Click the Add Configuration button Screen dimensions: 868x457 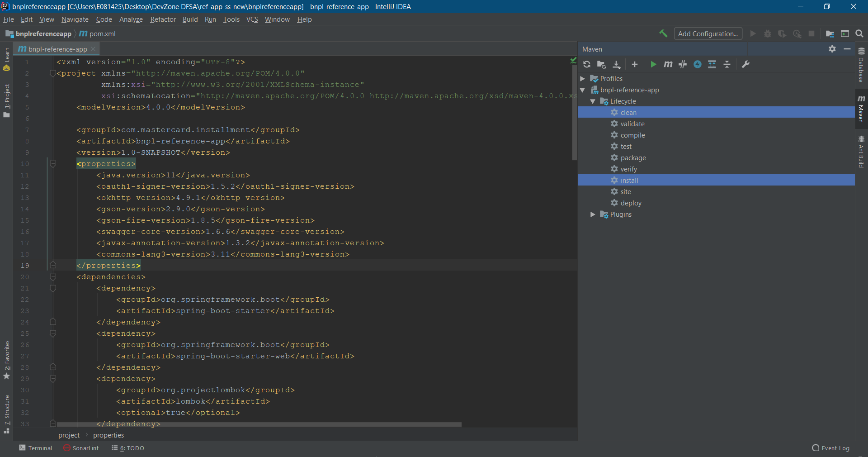click(x=708, y=33)
